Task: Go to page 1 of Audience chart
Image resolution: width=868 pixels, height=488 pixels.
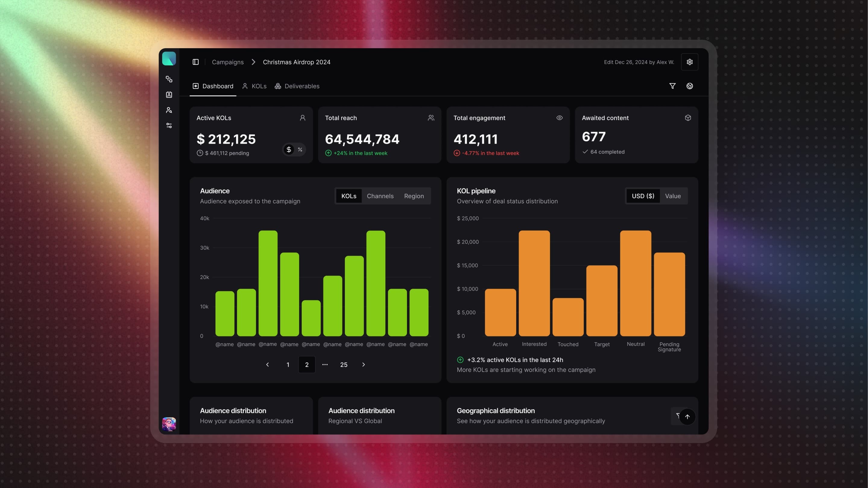Action: pyautogui.click(x=288, y=364)
